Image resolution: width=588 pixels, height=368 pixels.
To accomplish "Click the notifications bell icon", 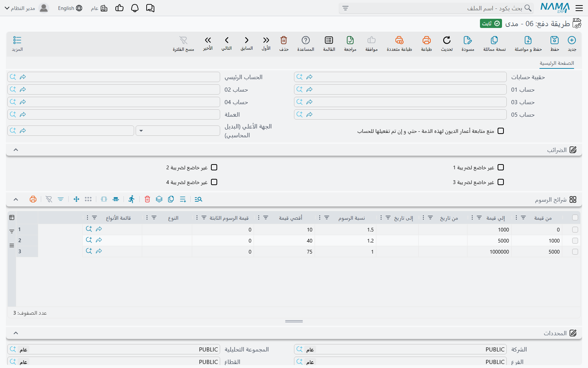I will click(x=135, y=8).
